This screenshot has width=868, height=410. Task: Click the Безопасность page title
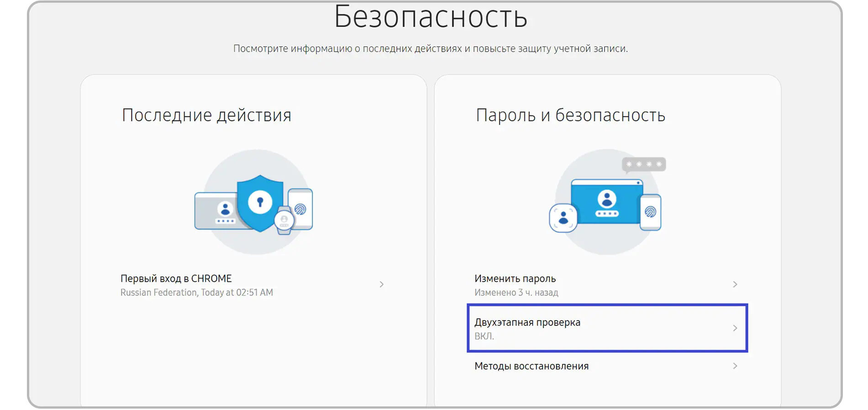pos(431,17)
